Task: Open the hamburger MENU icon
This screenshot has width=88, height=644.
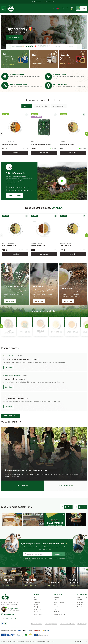Action: tap(4, 8)
